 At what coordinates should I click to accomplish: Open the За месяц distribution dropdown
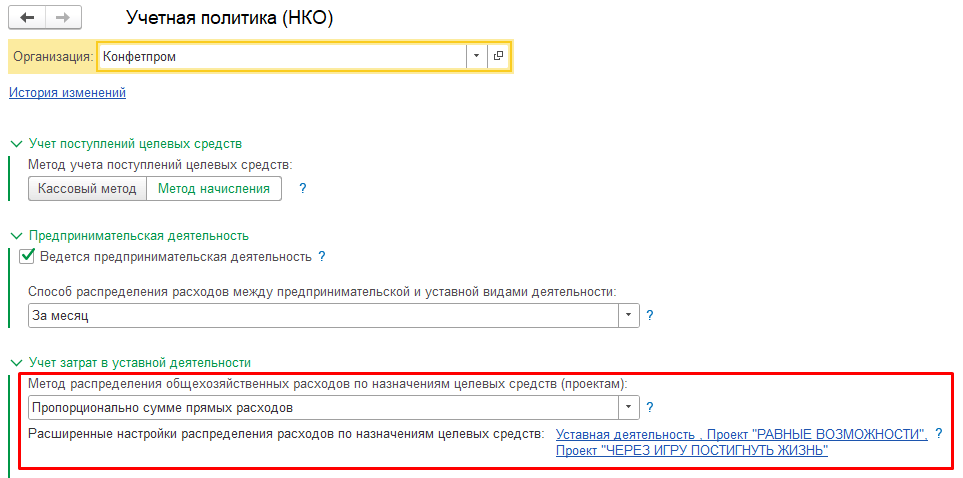point(629,316)
